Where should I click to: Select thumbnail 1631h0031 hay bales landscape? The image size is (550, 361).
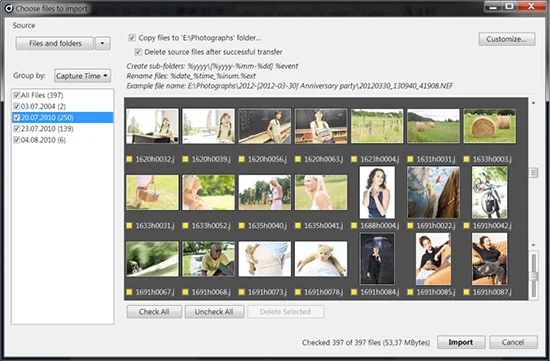[x=433, y=126]
